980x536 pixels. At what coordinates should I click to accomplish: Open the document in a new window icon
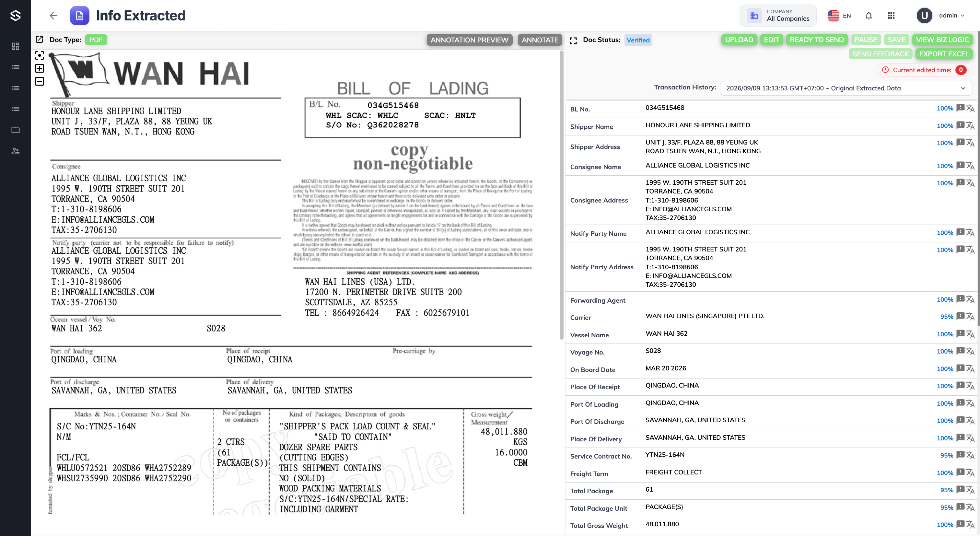coord(39,40)
